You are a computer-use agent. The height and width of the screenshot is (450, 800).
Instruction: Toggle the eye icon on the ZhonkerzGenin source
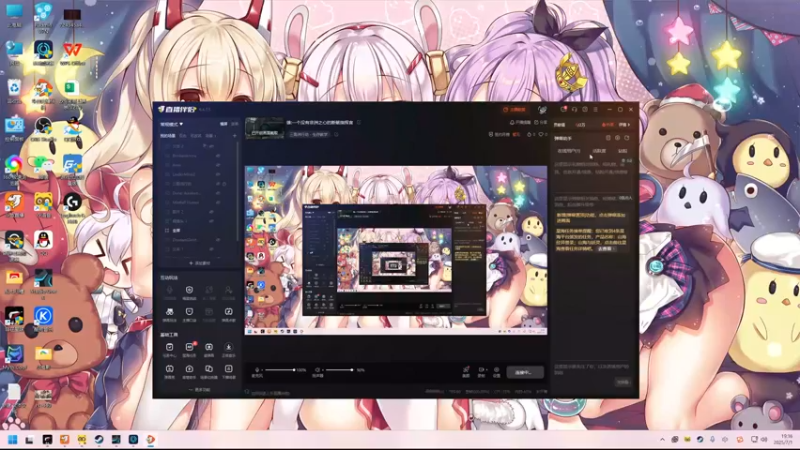[x=217, y=240]
